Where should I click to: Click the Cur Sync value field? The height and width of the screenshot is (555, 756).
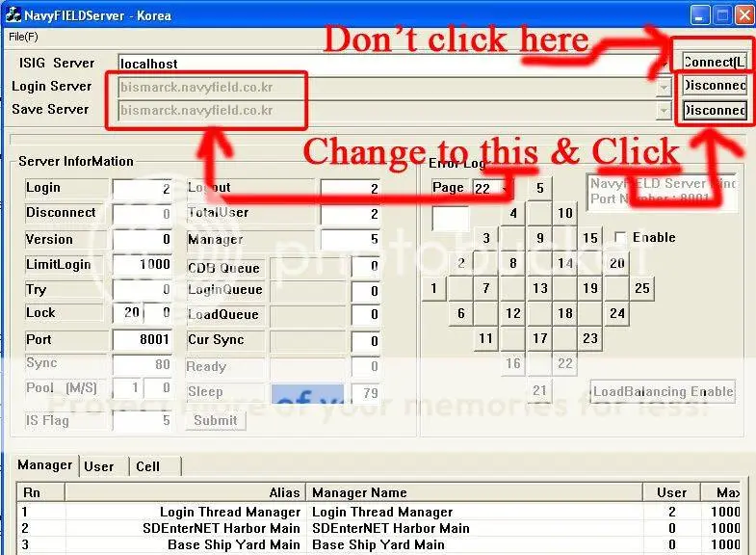tap(365, 341)
